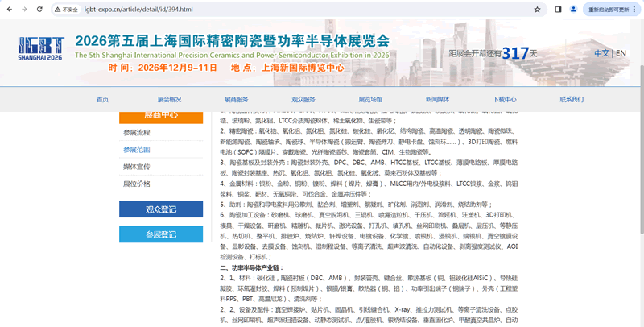This screenshot has width=644, height=327.
Task: Select 新闻媒体 in the navigation bar
Action: point(437,99)
